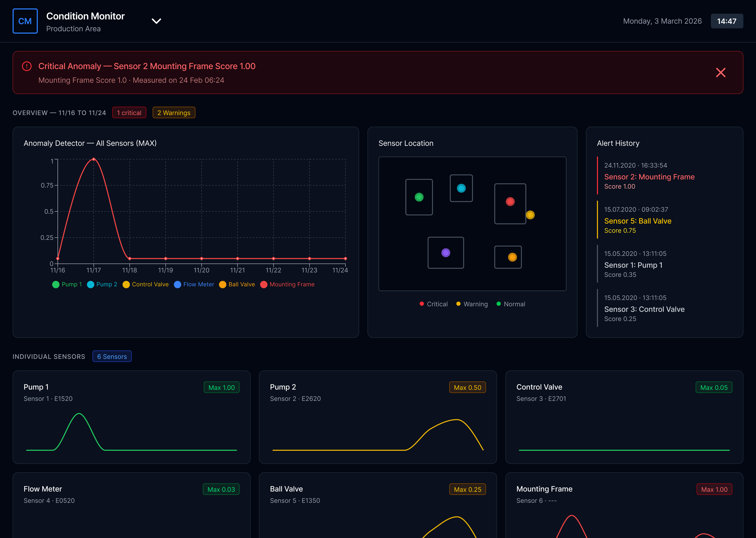
Task: Click the red critical sensor marker
Action: click(x=510, y=202)
